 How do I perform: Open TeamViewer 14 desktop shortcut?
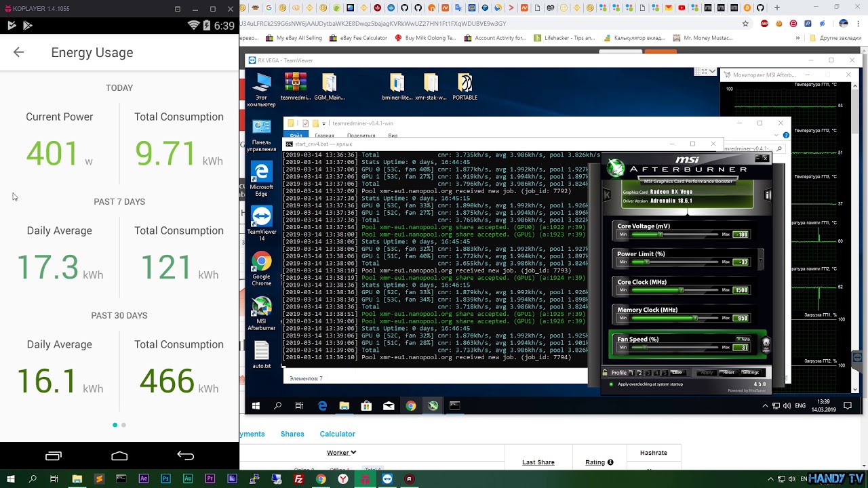click(261, 224)
